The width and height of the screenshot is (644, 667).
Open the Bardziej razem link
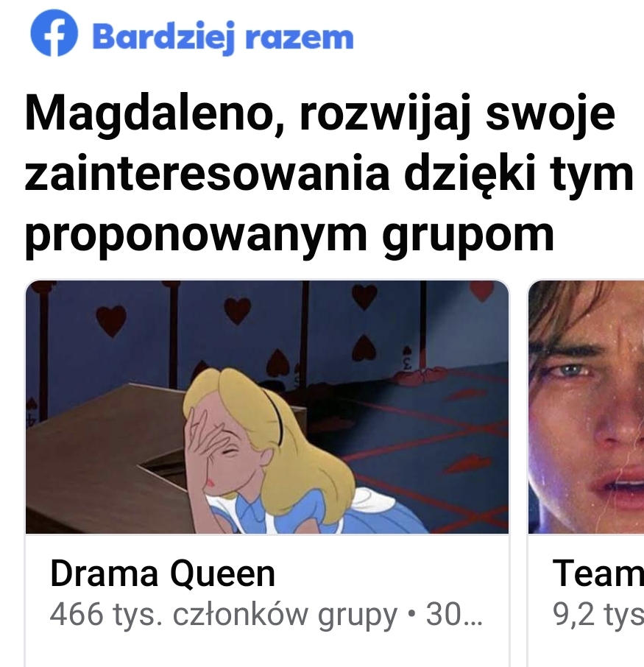pos(223,38)
